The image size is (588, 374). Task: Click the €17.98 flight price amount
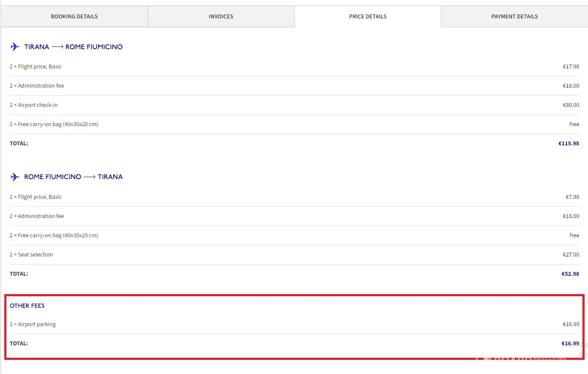[570, 67]
